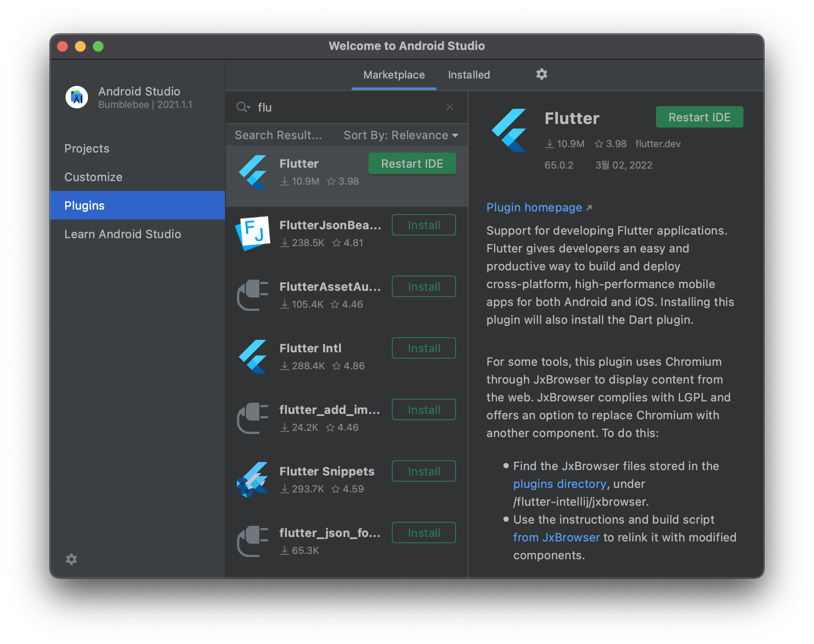The height and width of the screenshot is (644, 814).
Task: Open the plugin settings gear near tabs
Action: click(x=541, y=74)
